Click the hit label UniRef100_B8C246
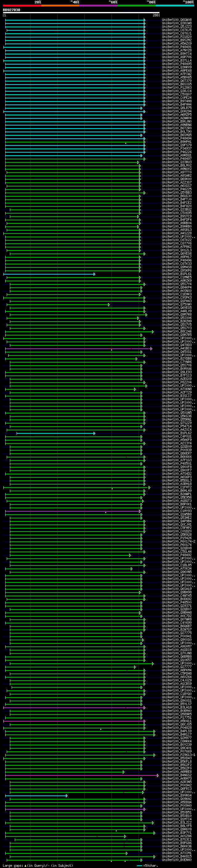 click(177, 332)
